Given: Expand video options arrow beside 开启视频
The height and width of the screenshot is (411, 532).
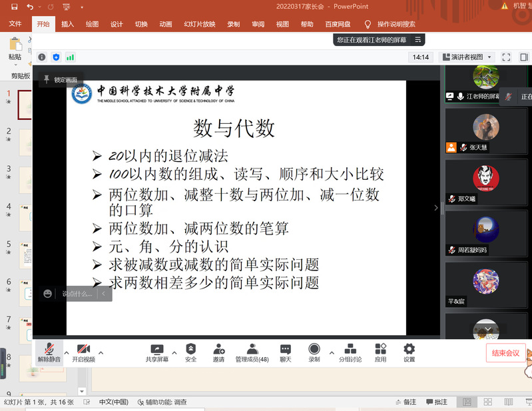Looking at the screenshot, I should point(101,352).
